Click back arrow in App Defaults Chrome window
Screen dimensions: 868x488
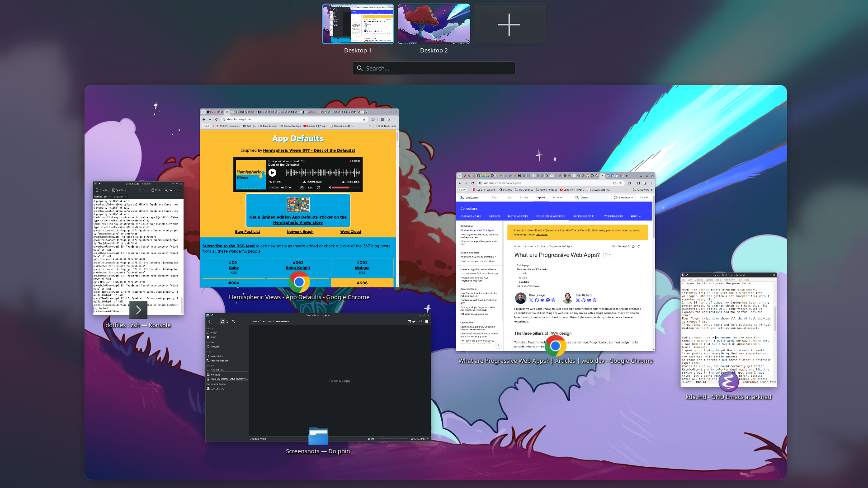point(204,119)
